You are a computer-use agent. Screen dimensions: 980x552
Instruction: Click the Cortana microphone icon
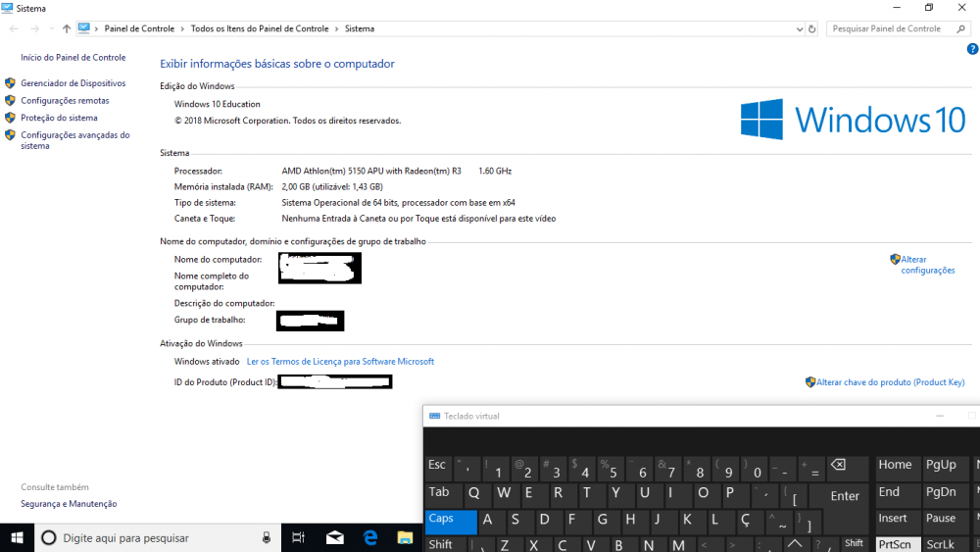point(267,537)
